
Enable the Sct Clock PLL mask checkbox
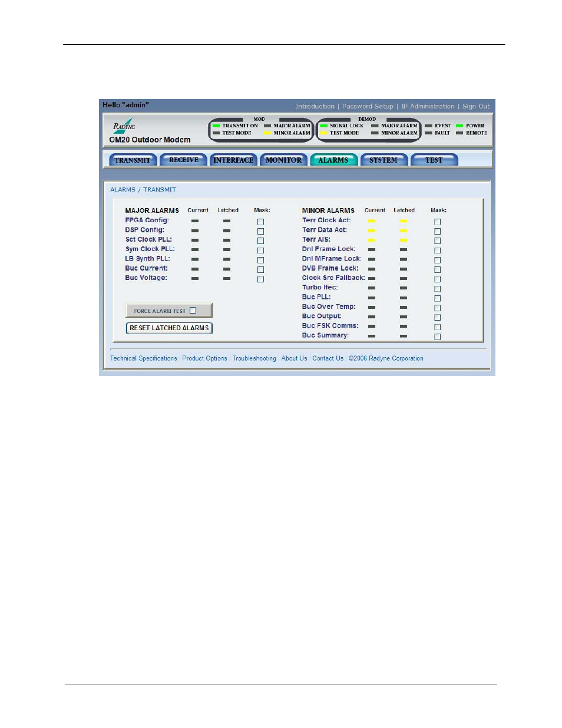tap(260, 241)
